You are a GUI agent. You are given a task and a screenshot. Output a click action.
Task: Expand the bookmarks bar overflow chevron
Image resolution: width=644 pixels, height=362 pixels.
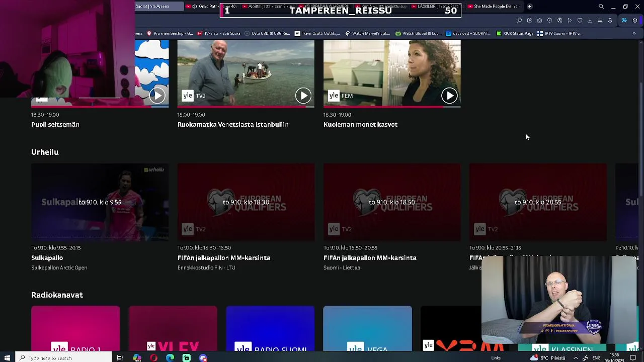pyautogui.click(x=634, y=33)
